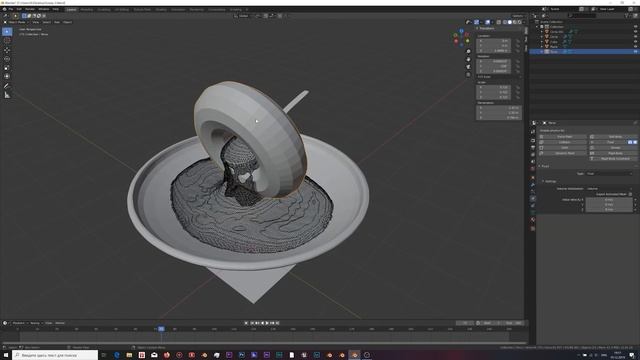
Task: Click the viewport zoom gizmo icon
Action: click(x=468, y=51)
